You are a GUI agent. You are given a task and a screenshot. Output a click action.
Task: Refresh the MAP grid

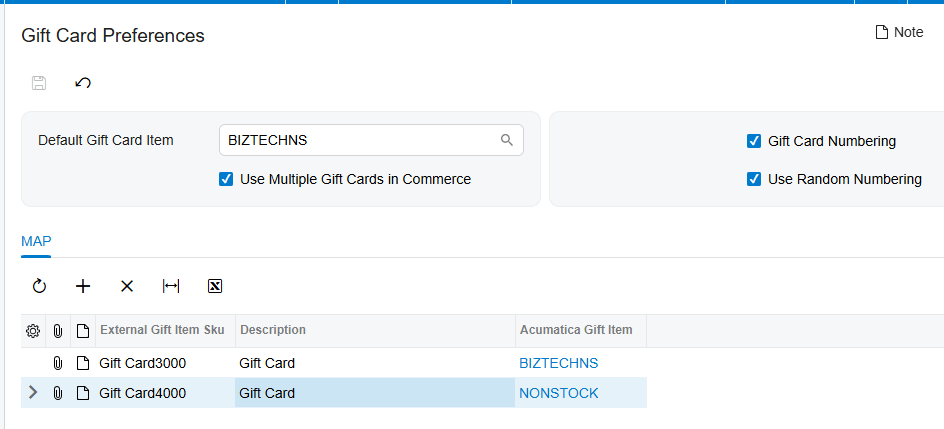(x=39, y=286)
